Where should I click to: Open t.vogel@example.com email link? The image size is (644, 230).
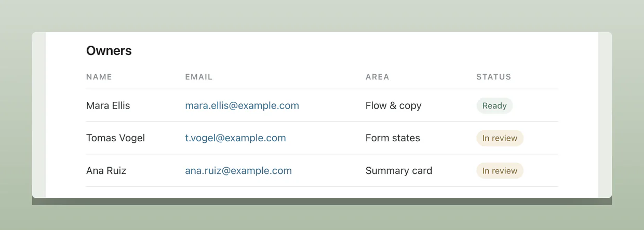[235, 138]
